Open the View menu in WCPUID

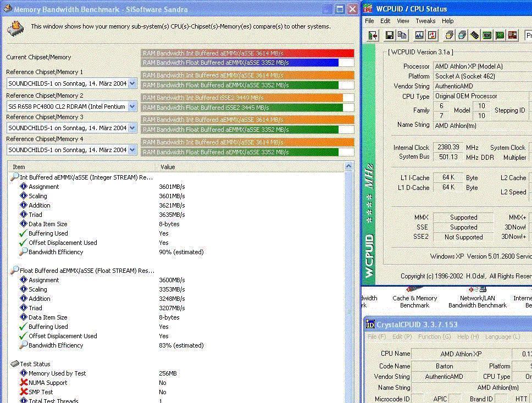click(x=403, y=21)
